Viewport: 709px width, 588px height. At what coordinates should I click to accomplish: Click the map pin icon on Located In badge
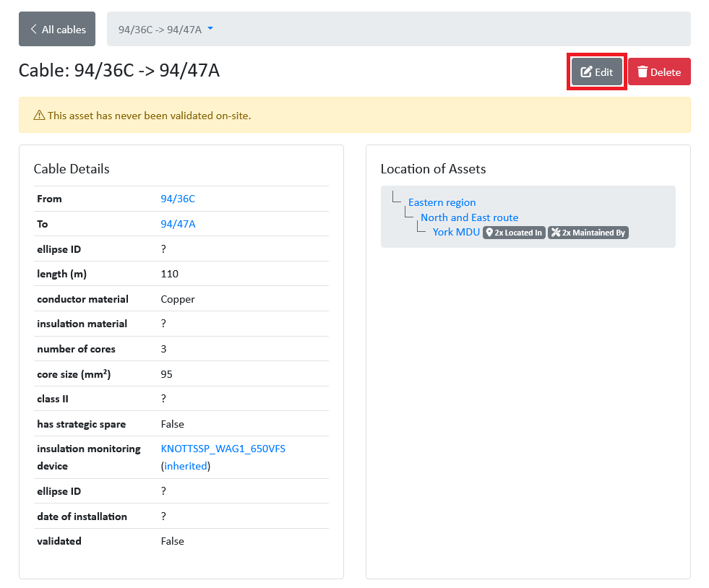(x=489, y=233)
